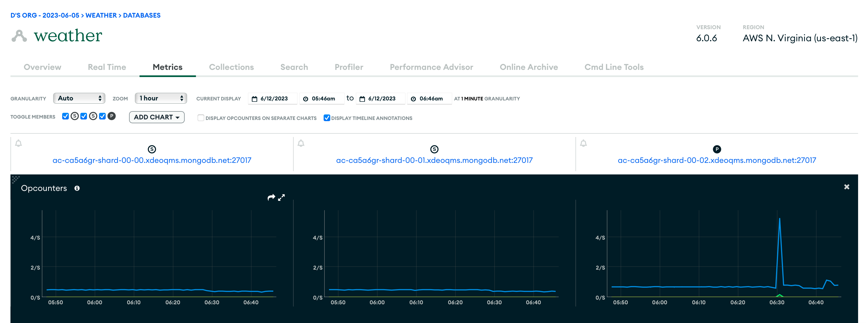The width and height of the screenshot is (868, 323).
Task: Click the 05:46am start time field
Action: click(x=323, y=99)
